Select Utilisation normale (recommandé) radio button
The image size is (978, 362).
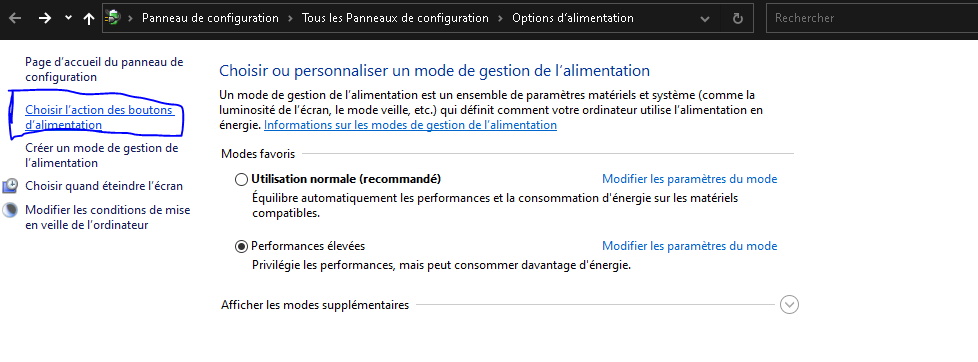click(241, 180)
